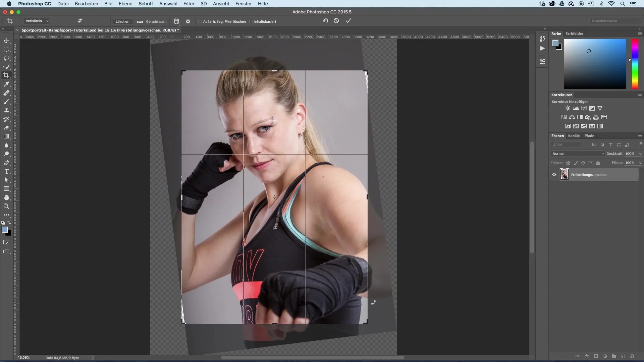Open the Auswahl menu
This screenshot has width=644, height=362.
tap(168, 4)
